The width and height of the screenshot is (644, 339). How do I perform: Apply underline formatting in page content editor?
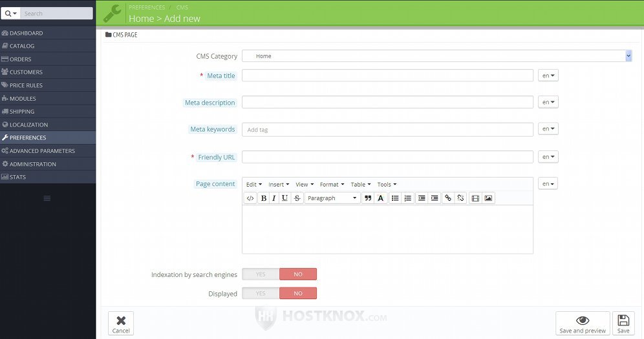(x=284, y=198)
